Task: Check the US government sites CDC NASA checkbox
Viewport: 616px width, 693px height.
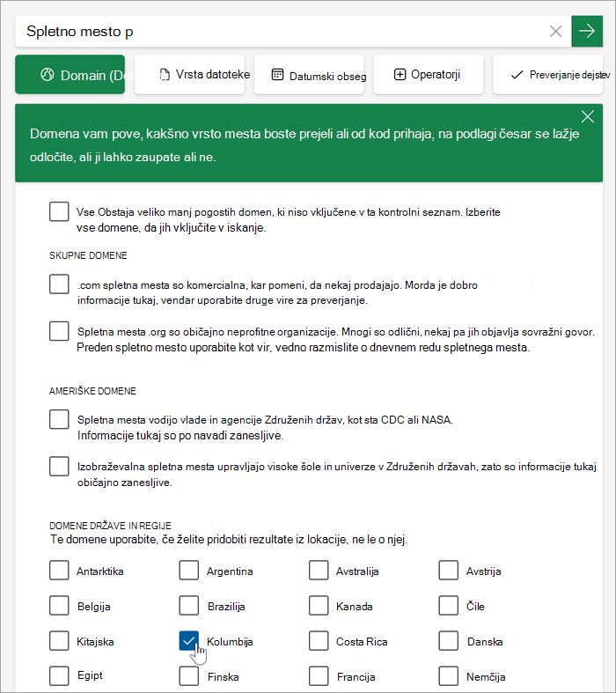Action: click(59, 419)
